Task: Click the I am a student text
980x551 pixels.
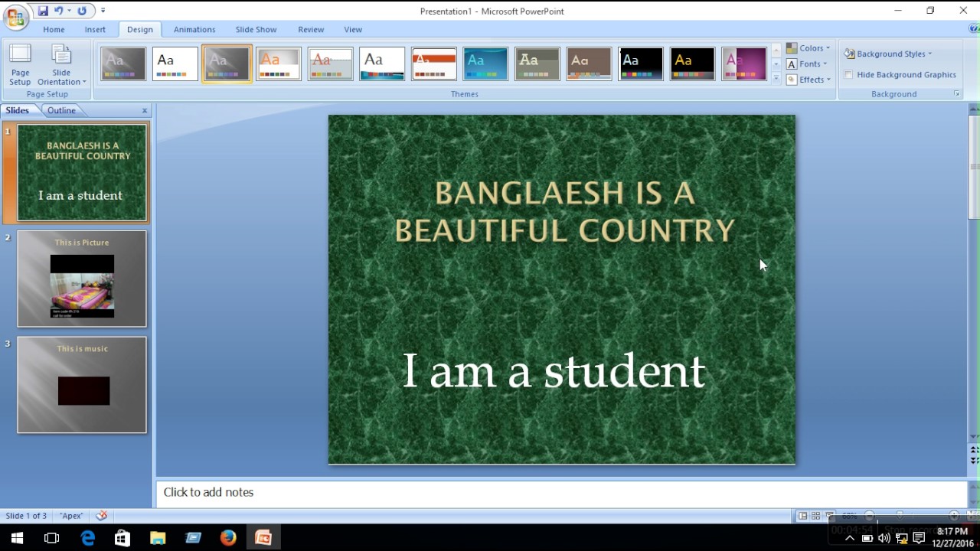Action: coord(554,370)
